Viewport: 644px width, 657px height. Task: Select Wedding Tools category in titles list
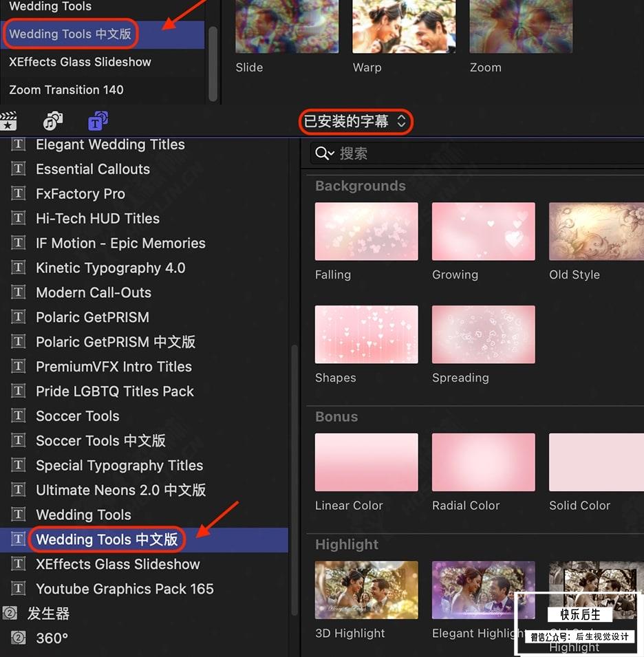(83, 515)
